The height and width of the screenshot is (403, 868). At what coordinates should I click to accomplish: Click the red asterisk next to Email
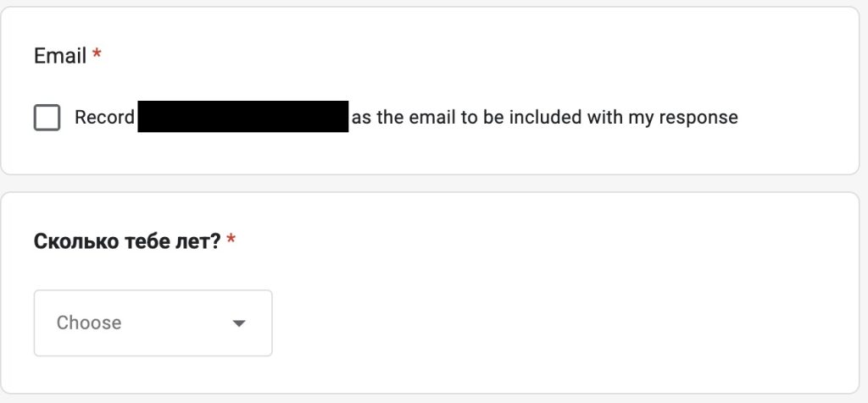(97, 56)
